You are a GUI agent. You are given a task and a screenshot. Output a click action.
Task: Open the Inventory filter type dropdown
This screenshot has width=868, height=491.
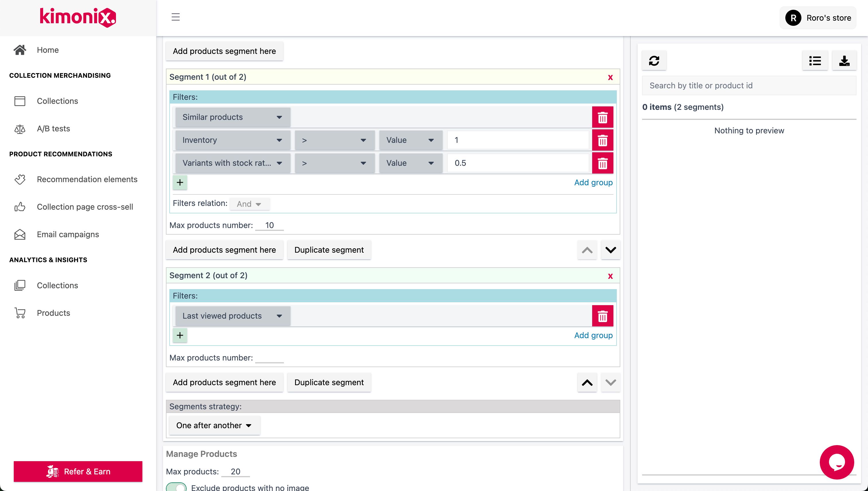[232, 140]
